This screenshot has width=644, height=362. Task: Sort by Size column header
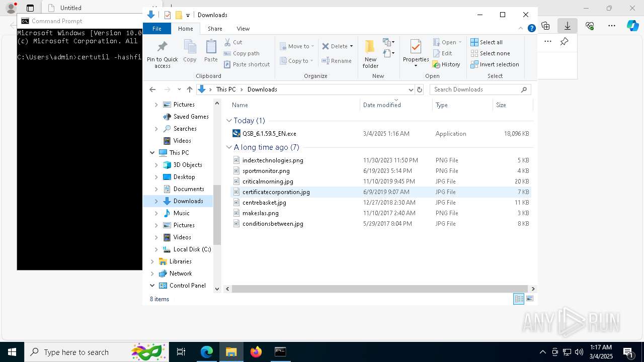[512, 105]
